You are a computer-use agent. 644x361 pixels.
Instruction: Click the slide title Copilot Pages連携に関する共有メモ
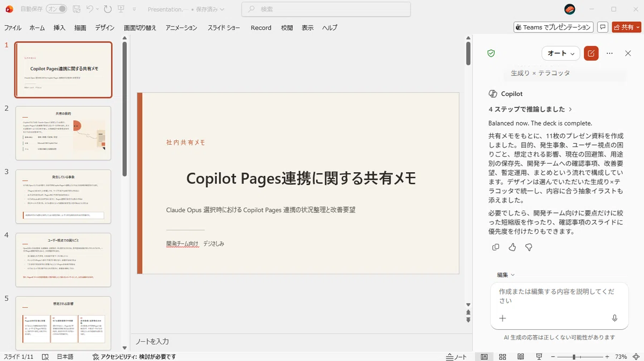pyautogui.click(x=301, y=178)
